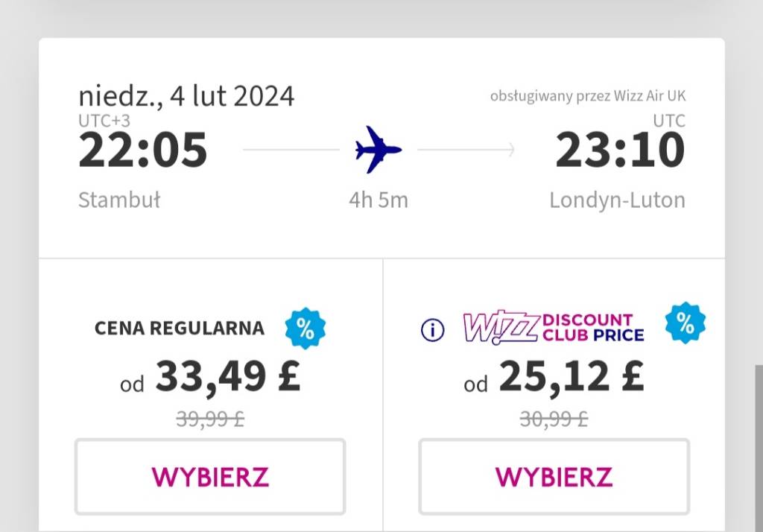Click the flight date niedz., 4 lut 2024
Image resolution: width=763 pixels, height=532 pixels.
[x=186, y=96]
